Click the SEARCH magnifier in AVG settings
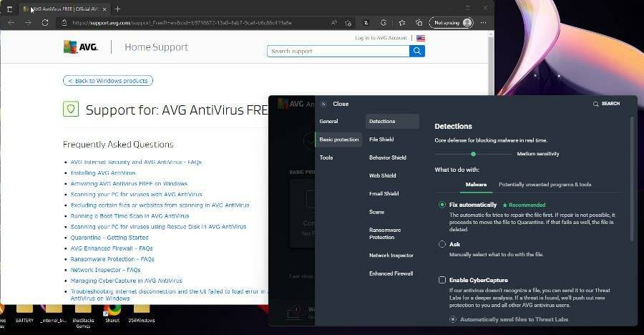Image resolution: width=644 pixels, height=335 pixels. click(595, 104)
